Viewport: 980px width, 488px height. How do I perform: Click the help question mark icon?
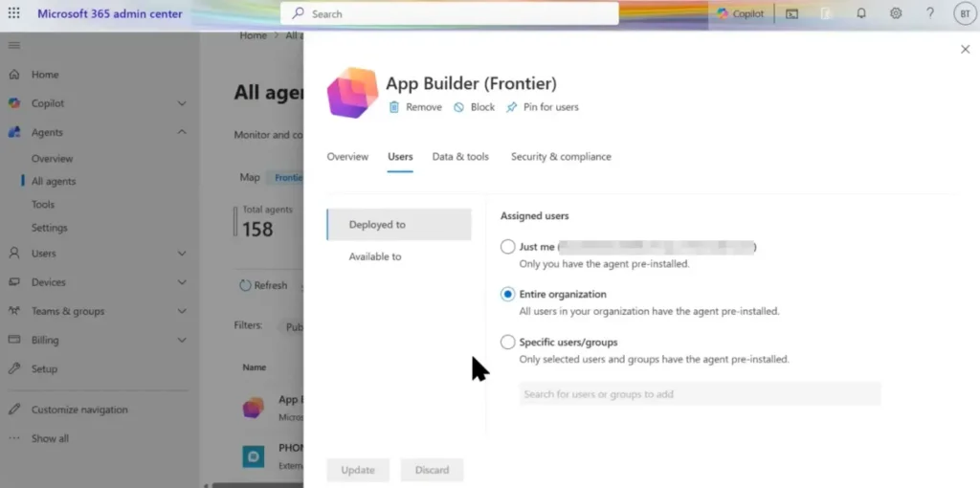click(929, 13)
